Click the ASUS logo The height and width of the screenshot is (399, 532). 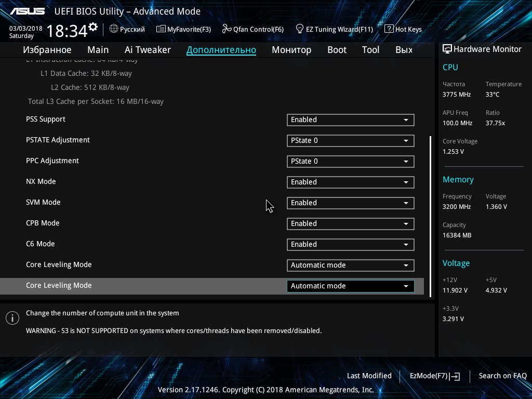pos(28,11)
